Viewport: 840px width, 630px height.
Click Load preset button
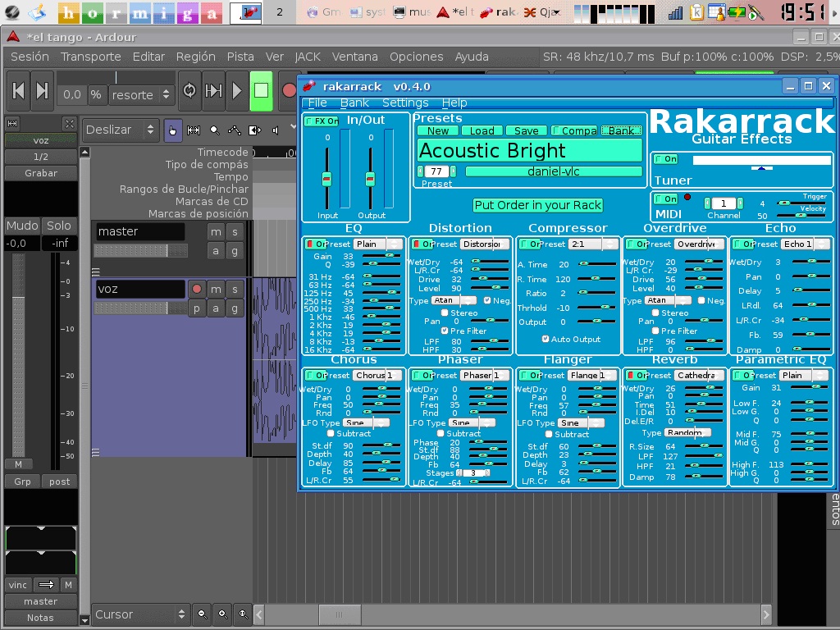click(482, 130)
